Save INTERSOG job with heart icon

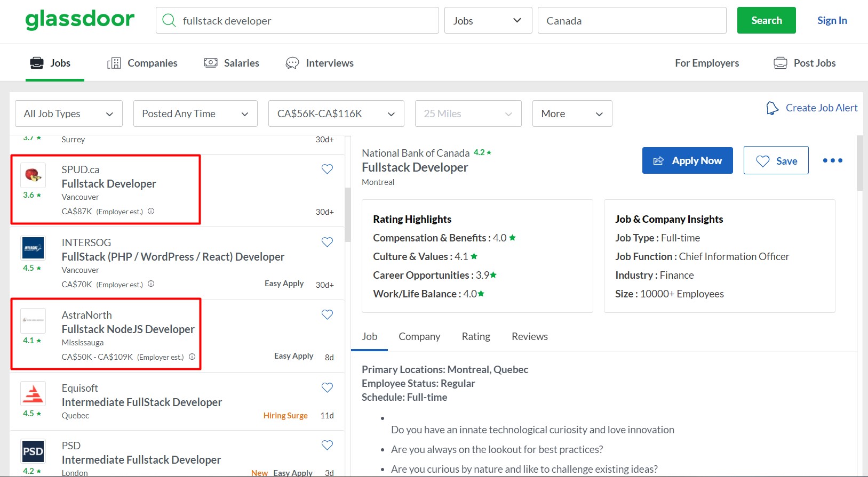[328, 242]
